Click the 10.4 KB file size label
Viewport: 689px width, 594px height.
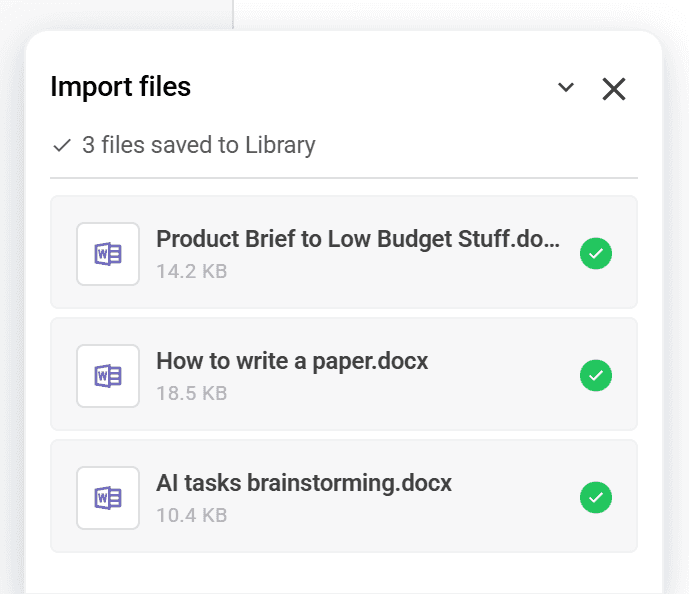(192, 515)
